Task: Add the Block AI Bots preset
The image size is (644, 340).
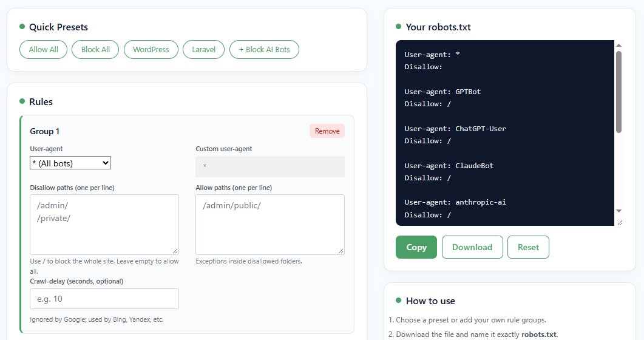Action: point(264,50)
